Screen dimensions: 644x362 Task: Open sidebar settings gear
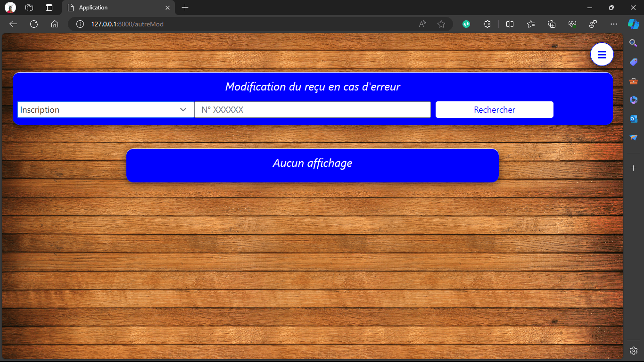point(634,351)
